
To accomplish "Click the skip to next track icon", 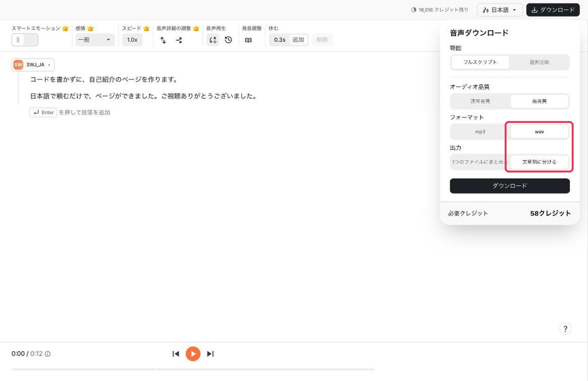I will pyautogui.click(x=210, y=354).
